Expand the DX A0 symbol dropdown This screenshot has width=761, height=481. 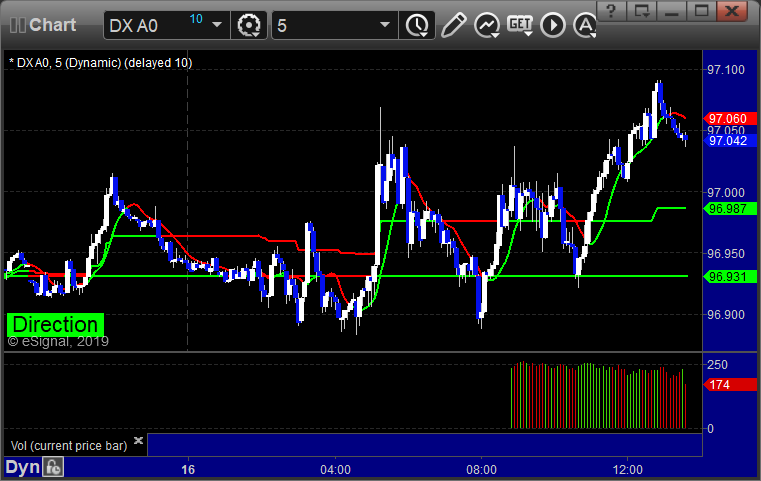tap(217, 25)
